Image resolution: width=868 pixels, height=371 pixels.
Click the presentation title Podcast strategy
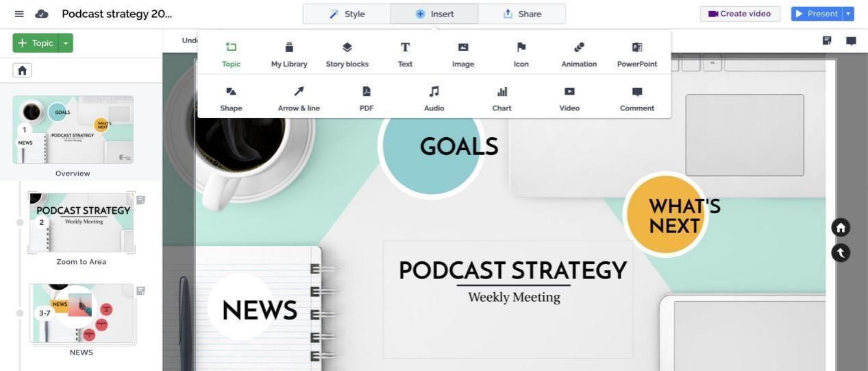(116, 14)
